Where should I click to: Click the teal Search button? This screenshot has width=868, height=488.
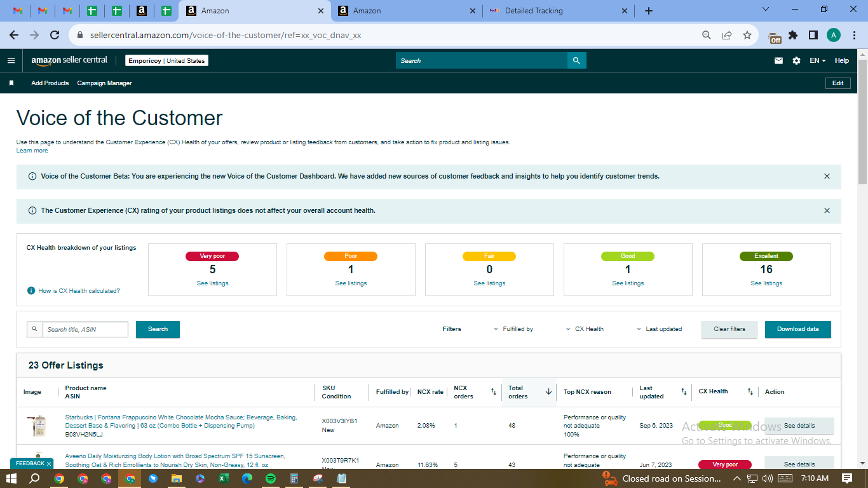point(158,329)
